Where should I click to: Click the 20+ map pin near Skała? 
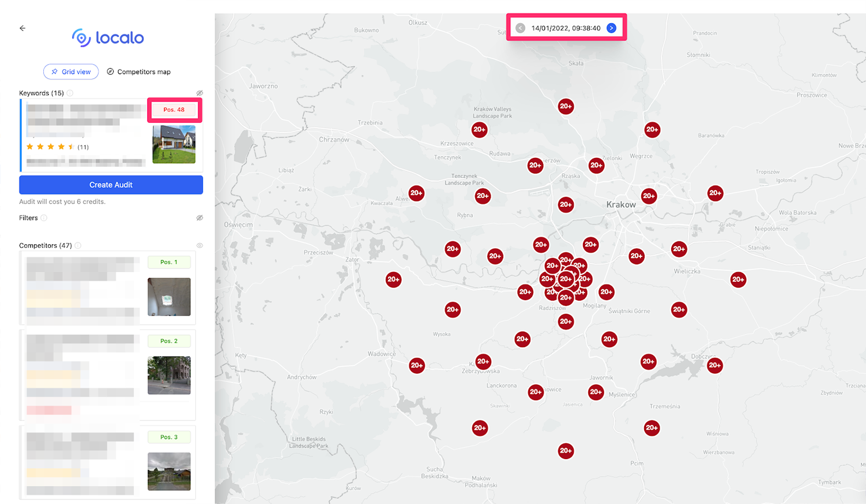566,106
